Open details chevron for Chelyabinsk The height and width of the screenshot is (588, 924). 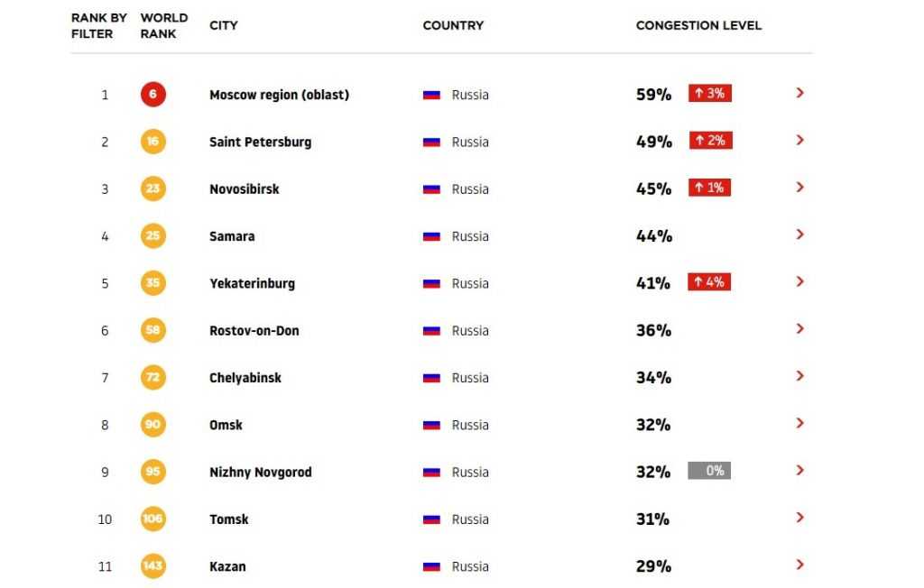(799, 375)
